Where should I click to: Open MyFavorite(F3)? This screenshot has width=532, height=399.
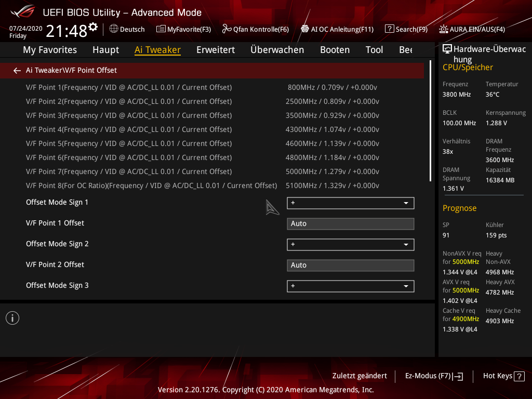pyautogui.click(x=183, y=29)
